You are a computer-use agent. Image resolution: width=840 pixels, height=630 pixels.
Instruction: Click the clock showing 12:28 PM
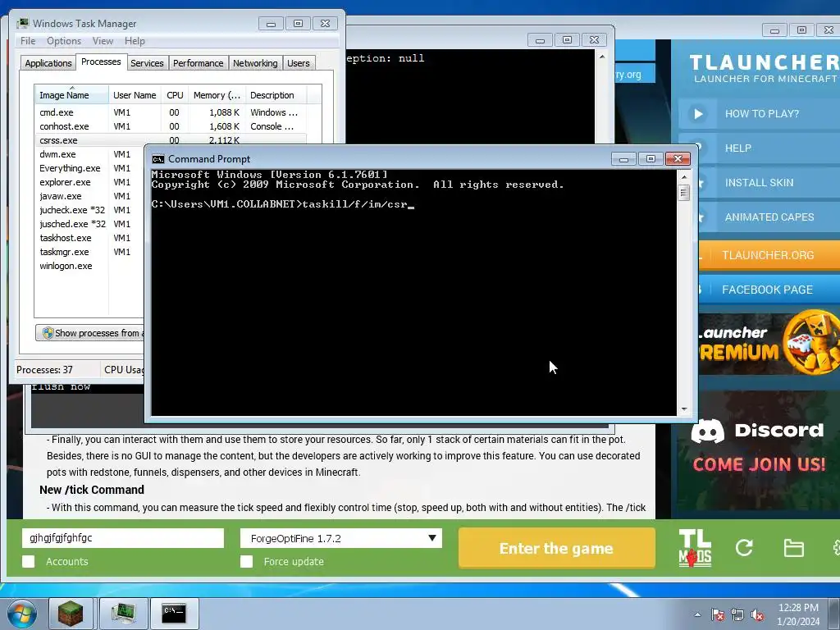(x=798, y=608)
